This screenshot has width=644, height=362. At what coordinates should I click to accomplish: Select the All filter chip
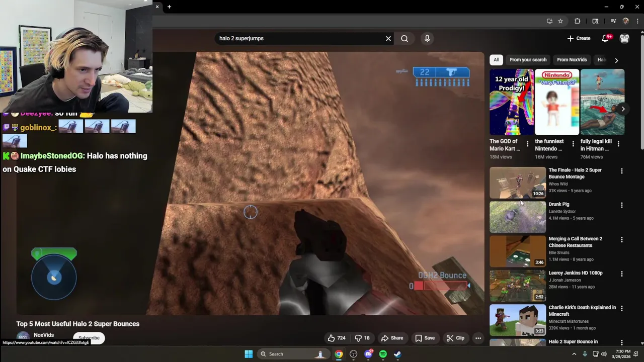[496, 60]
